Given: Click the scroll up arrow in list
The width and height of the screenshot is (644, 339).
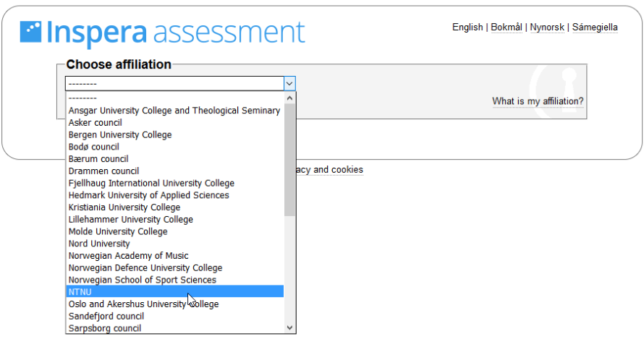Looking at the screenshot, I should click(289, 98).
